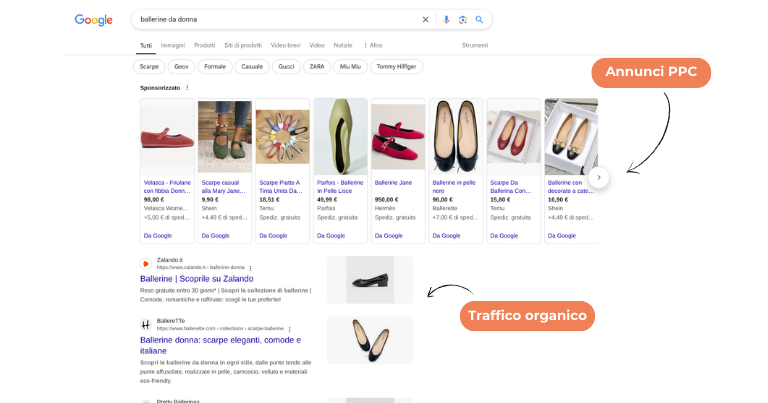This screenshot has height=403, width=768.
Task: Open Ballerette result ballerina flats thumbnail
Action: pos(370,340)
